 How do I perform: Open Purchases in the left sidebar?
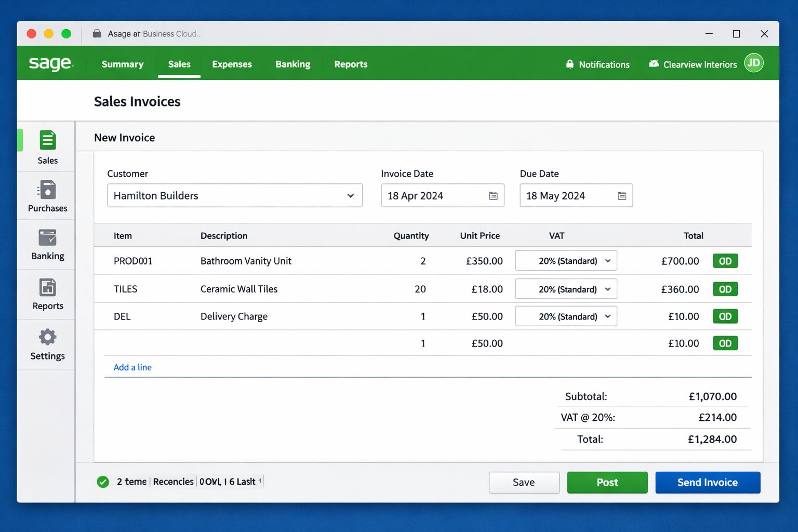point(47,196)
